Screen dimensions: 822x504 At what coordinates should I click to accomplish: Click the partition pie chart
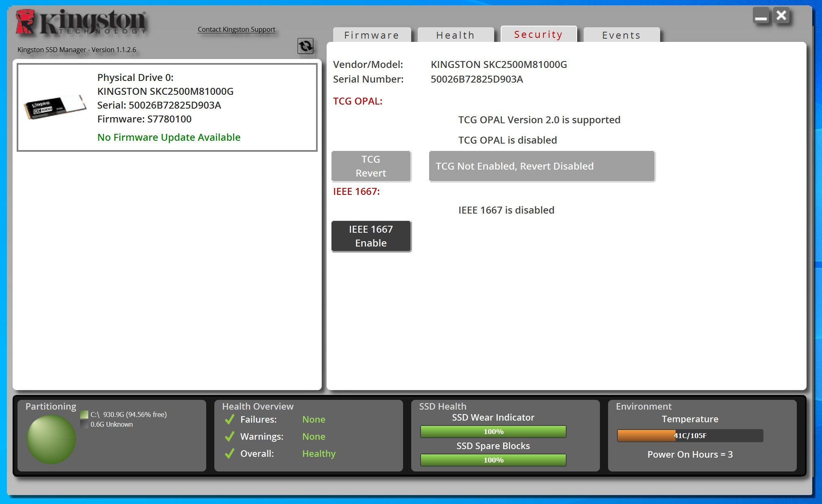tap(51, 439)
